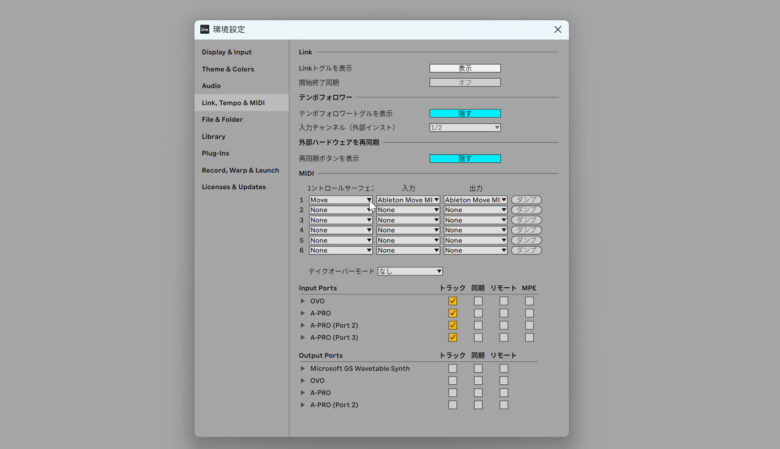Open control surface 1 dropdown showing Move
Viewport: 780px width, 449px height.
[x=341, y=200]
